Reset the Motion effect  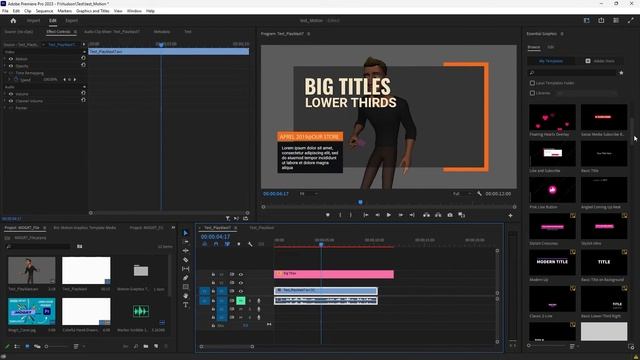(x=83, y=58)
